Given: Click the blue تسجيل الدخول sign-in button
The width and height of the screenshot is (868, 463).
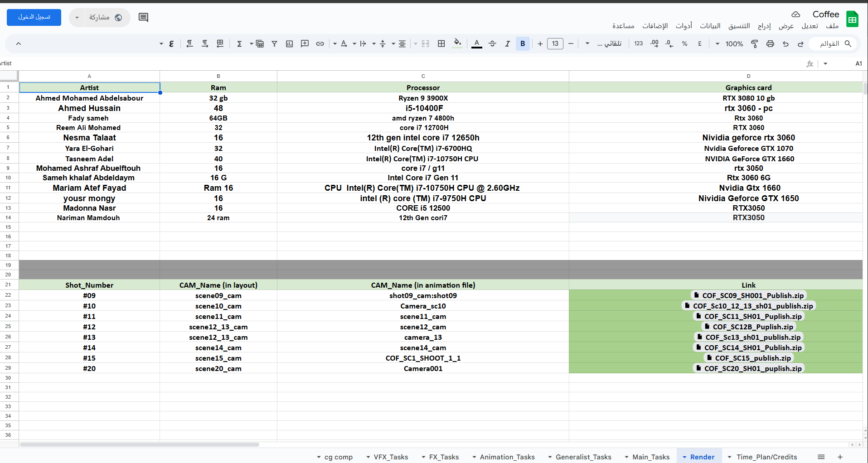Looking at the screenshot, I should pyautogui.click(x=34, y=17).
